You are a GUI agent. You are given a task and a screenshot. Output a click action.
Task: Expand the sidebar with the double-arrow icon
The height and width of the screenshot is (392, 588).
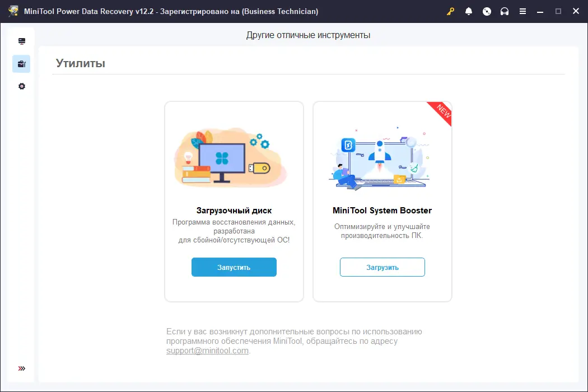[22, 368]
